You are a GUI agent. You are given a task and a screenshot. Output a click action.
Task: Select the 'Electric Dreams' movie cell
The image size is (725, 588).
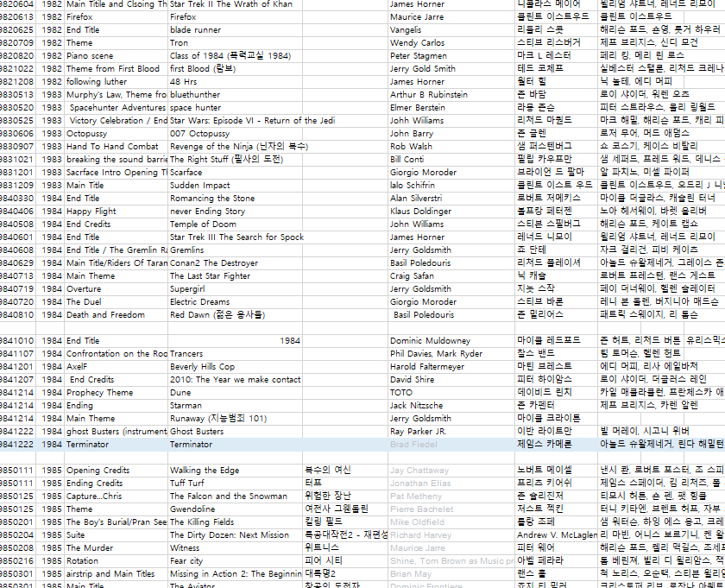pos(235,302)
